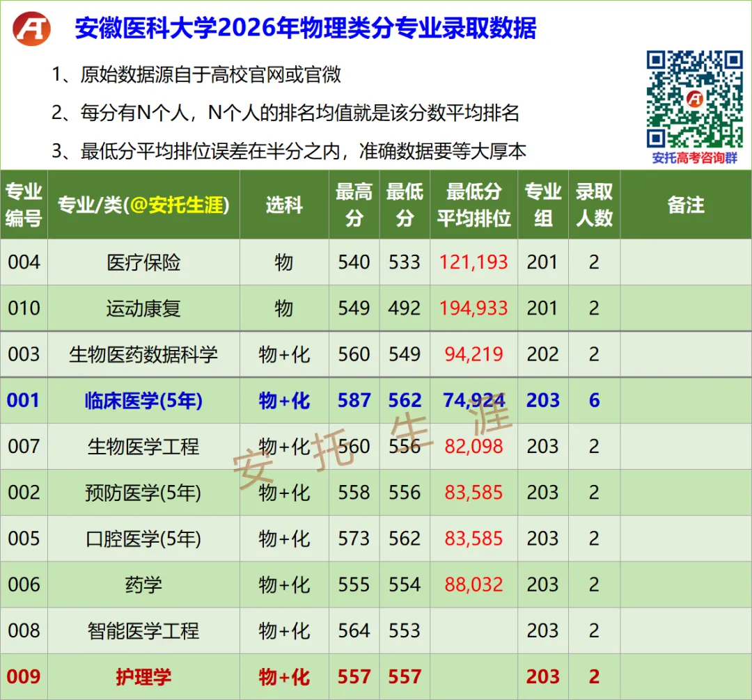Click note 3 about 最低分平均排位误差
The width and height of the screenshot is (752, 700).
point(289,152)
